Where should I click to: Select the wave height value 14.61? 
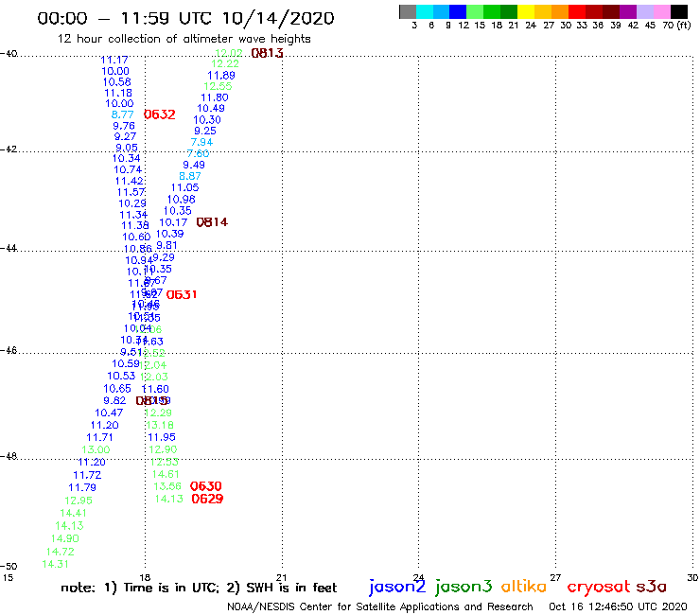(x=166, y=474)
